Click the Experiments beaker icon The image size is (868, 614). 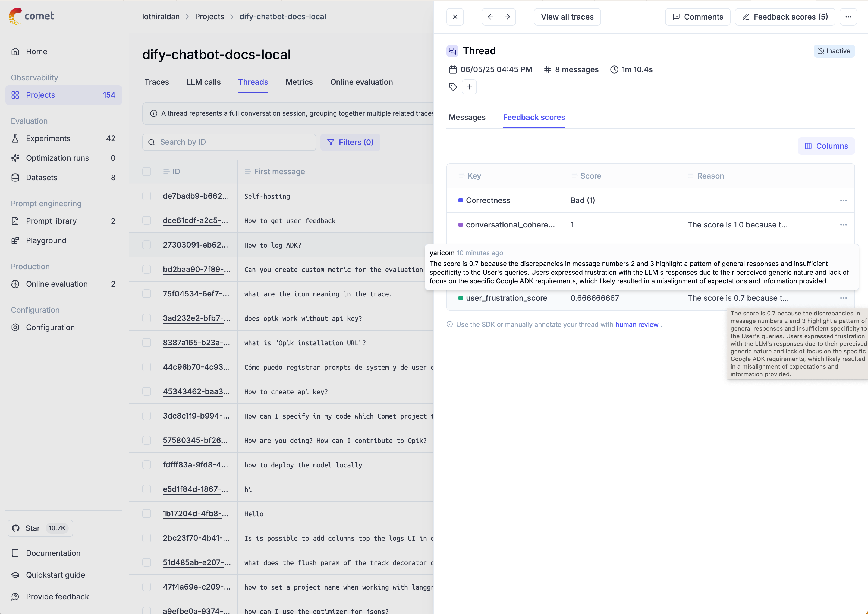coord(15,138)
